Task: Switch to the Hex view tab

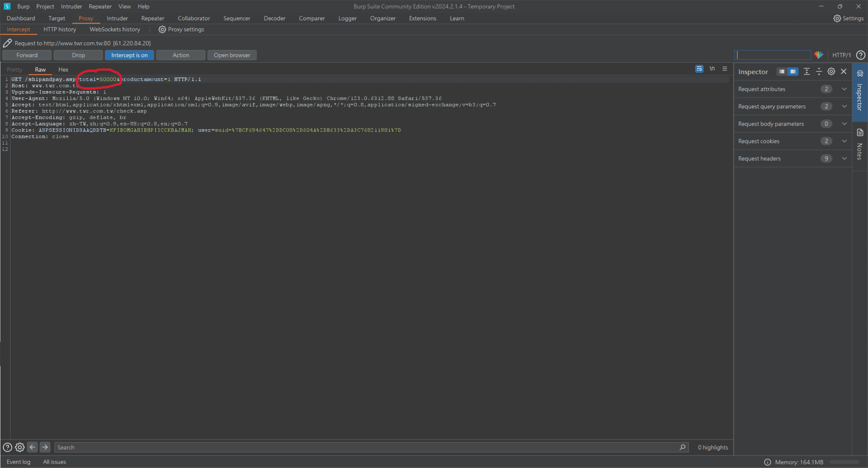Action: tap(63, 69)
